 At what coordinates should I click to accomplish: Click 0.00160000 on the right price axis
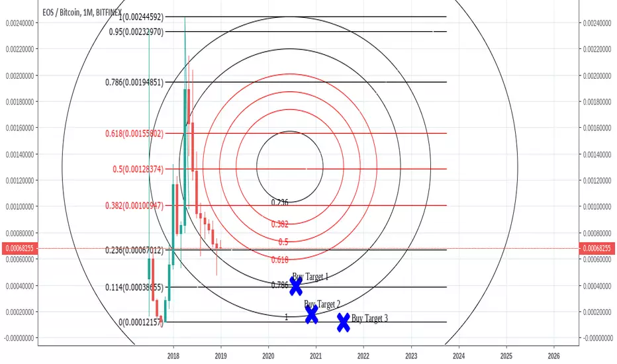[x=597, y=128]
